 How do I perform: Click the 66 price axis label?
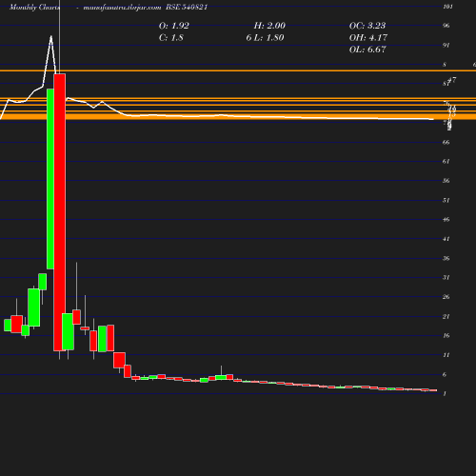pyautogui.click(x=446, y=142)
